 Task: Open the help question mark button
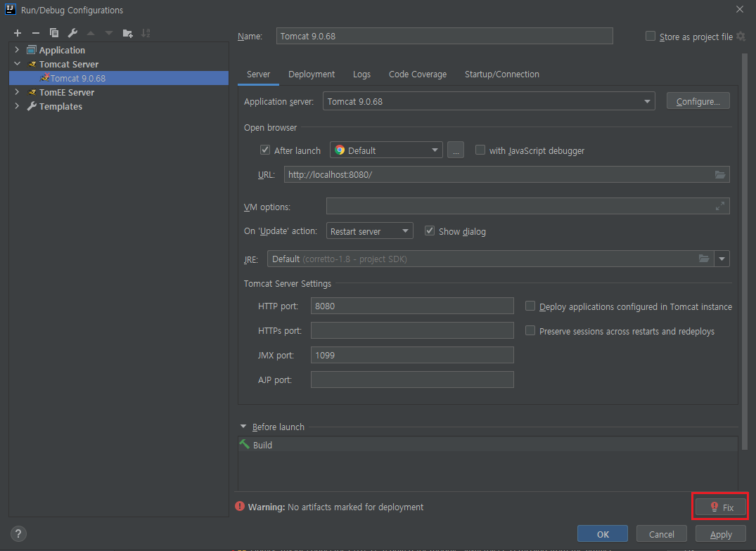click(x=18, y=533)
